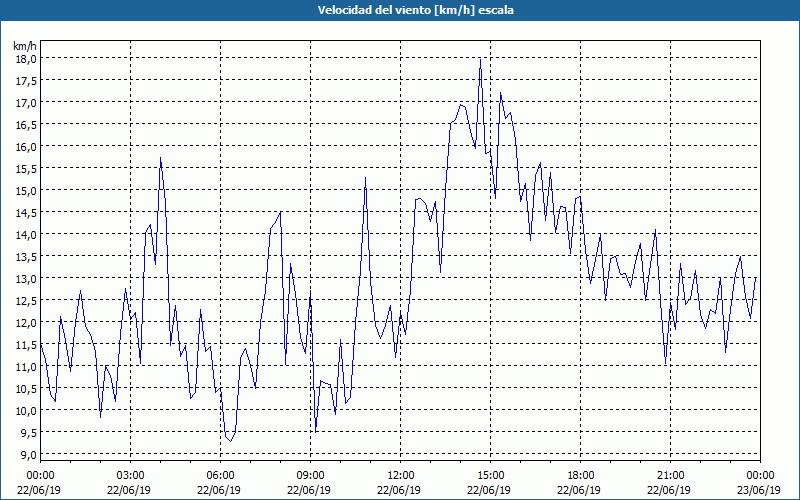Click the 13,5 y-axis value

click(26, 257)
